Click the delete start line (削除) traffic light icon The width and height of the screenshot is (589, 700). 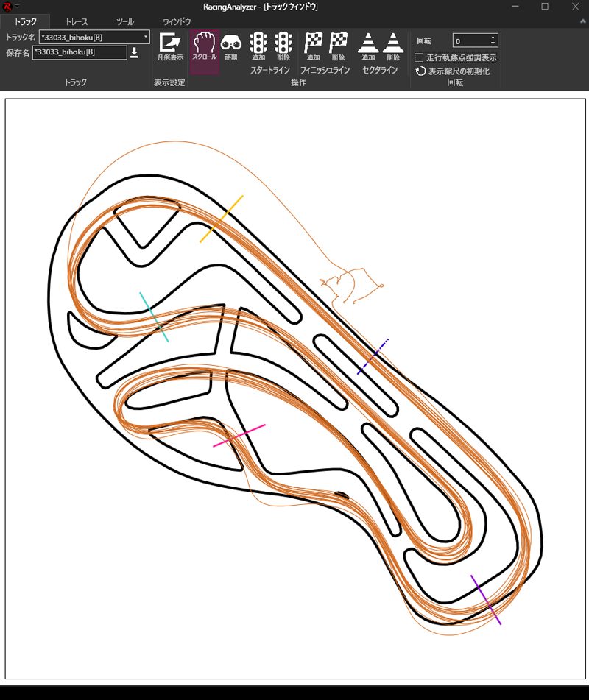point(283,46)
